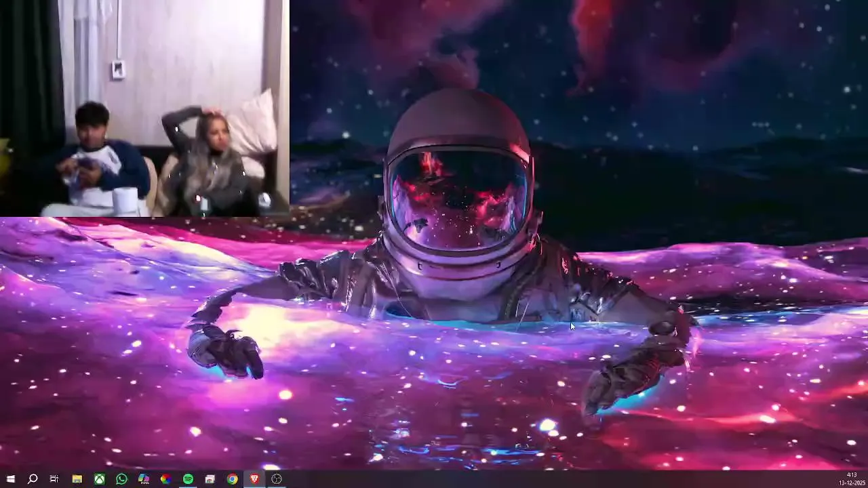Switch to Spotify on the taskbar
868x488 pixels.
[x=188, y=479]
